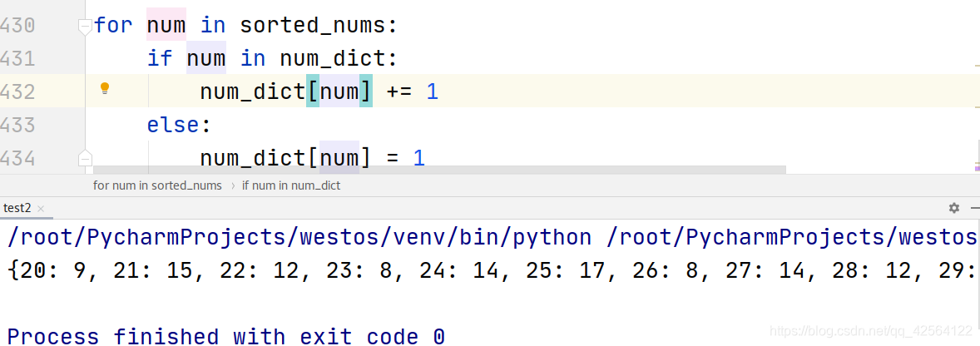The width and height of the screenshot is (980, 346).
Task: Click line number 432 in gutter
Action: click(x=17, y=92)
